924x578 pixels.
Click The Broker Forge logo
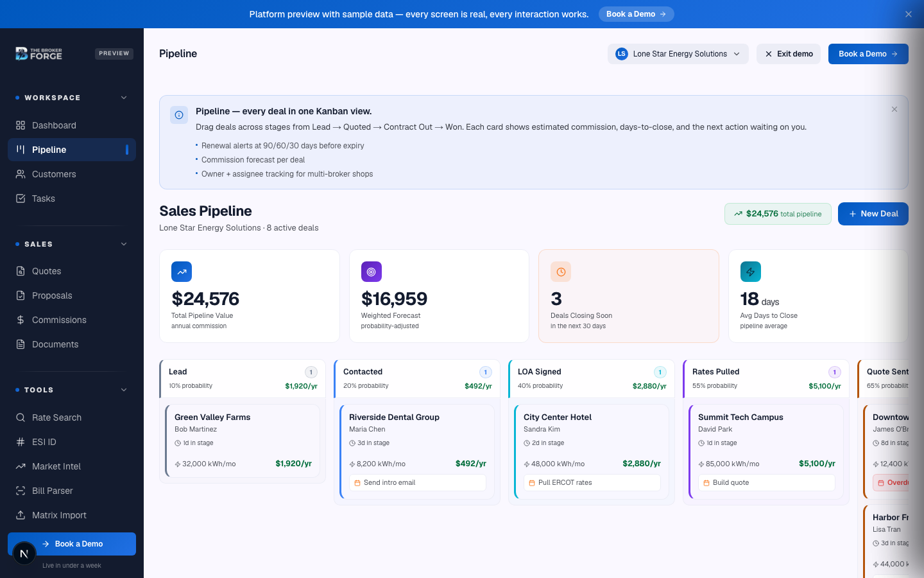point(39,53)
